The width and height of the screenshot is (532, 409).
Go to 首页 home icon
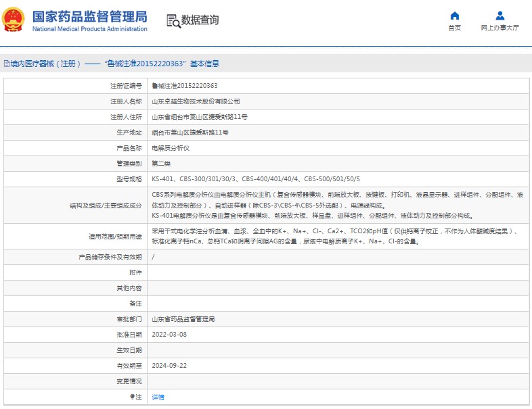pyautogui.click(x=454, y=16)
